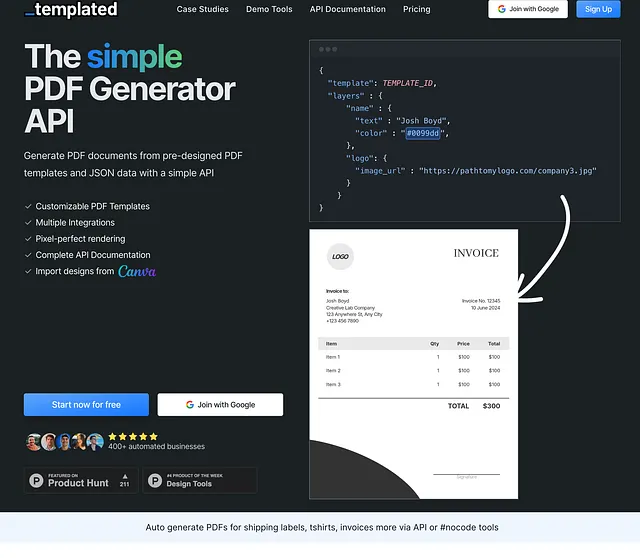Click Customizable PDF Templates feature
The image size is (640, 558).
[x=92, y=207]
